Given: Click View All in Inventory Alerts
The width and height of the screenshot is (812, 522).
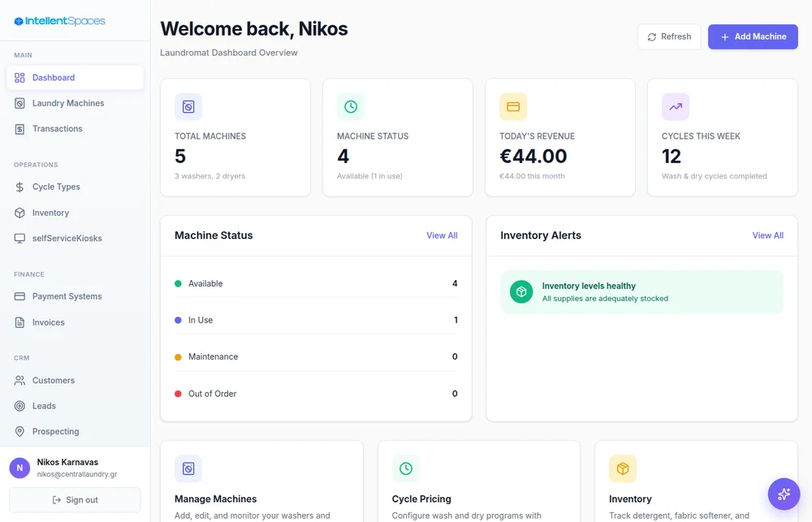Looking at the screenshot, I should pyautogui.click(x=767, y=235).
